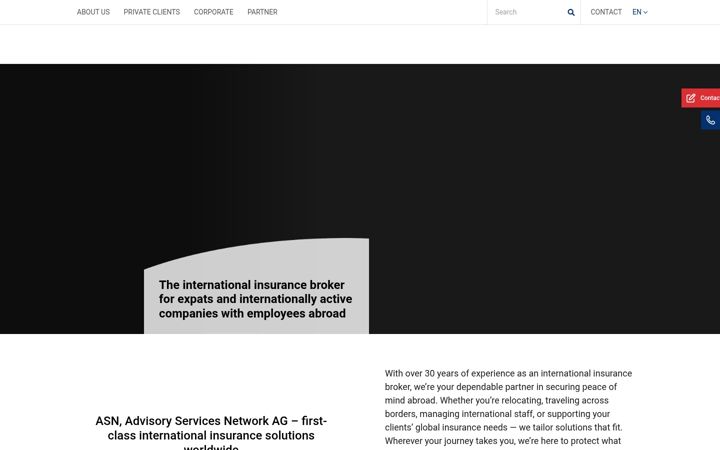Open the Corporate menu

(214, 12)
